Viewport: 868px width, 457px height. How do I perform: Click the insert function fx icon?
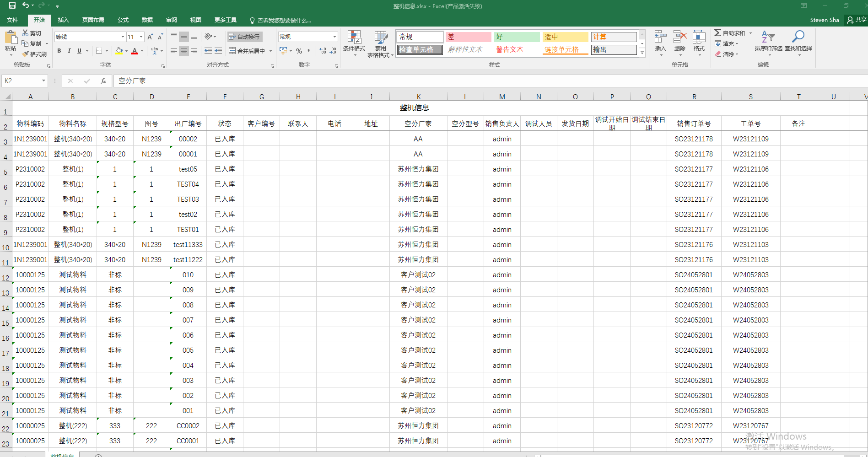click(x=103, y=81)
